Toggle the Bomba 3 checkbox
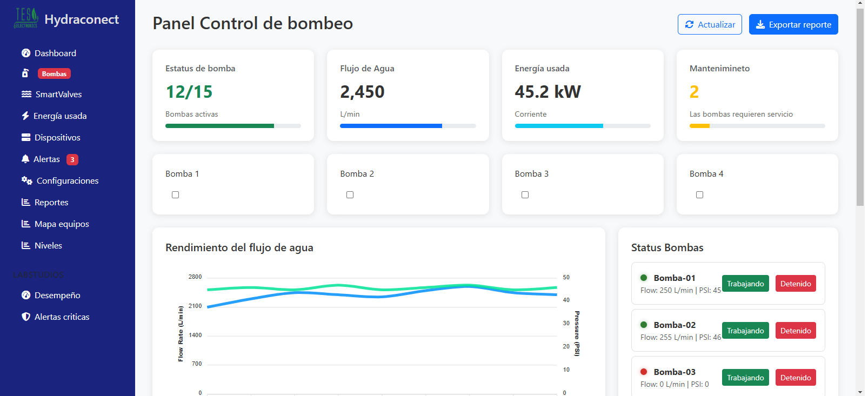 525,194
